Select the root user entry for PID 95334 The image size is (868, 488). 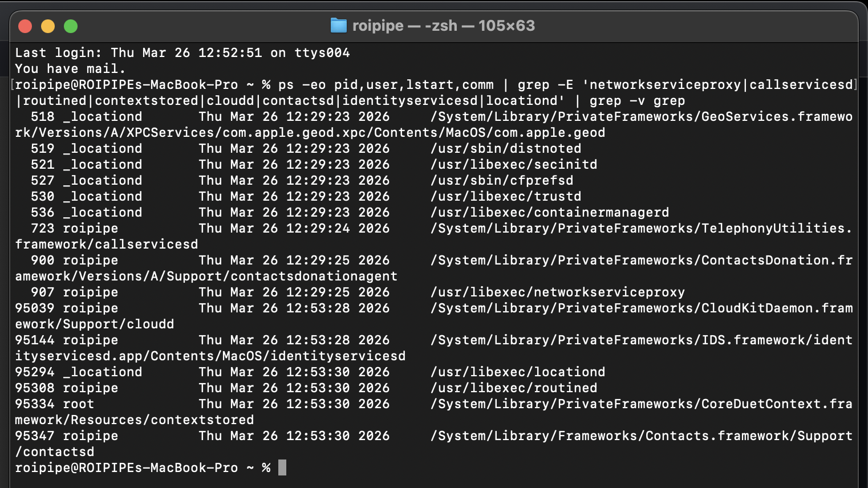[78, 404]
